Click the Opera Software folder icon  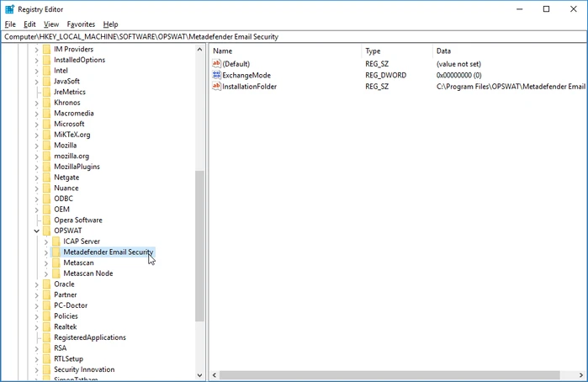[46, 220]
